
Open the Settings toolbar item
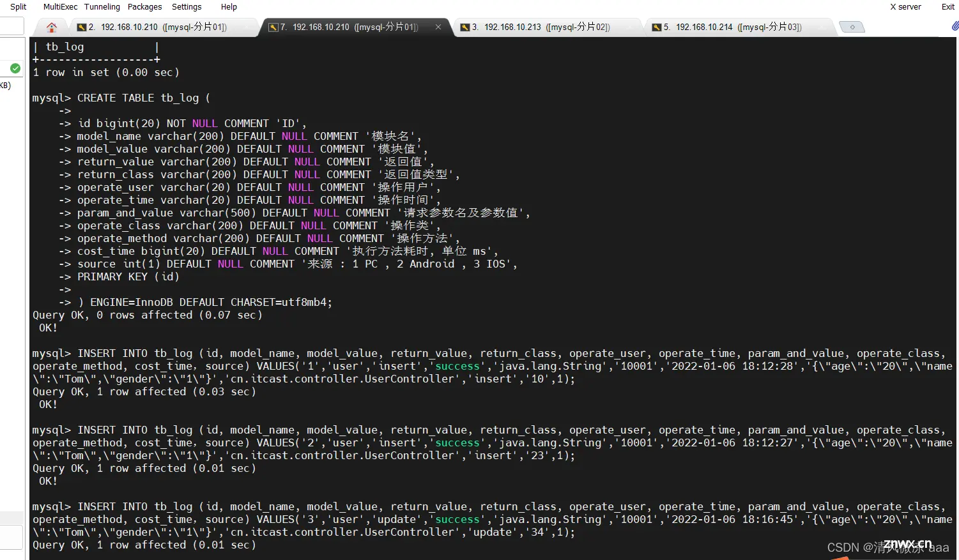(187, 7)
